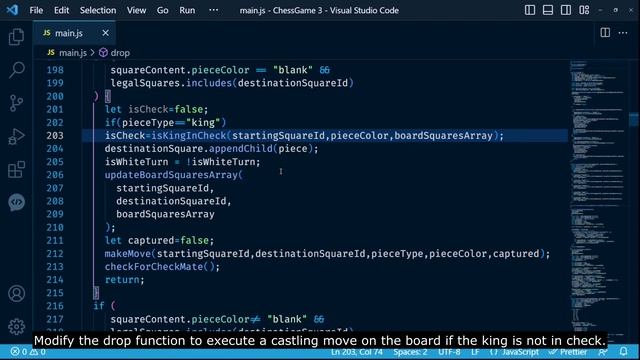
Task: Split the editor right
Action: click(x=605, y=33)
